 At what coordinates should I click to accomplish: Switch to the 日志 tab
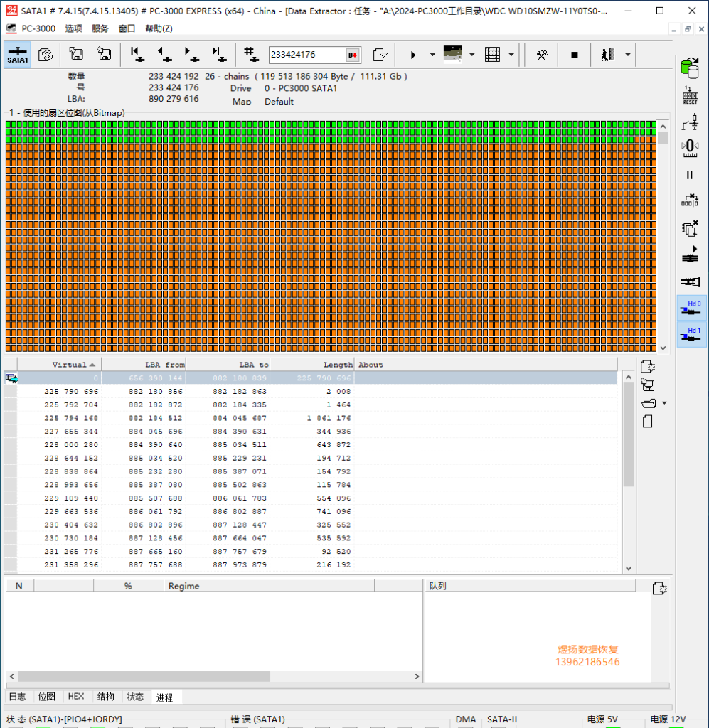click(x=18, y=697)
